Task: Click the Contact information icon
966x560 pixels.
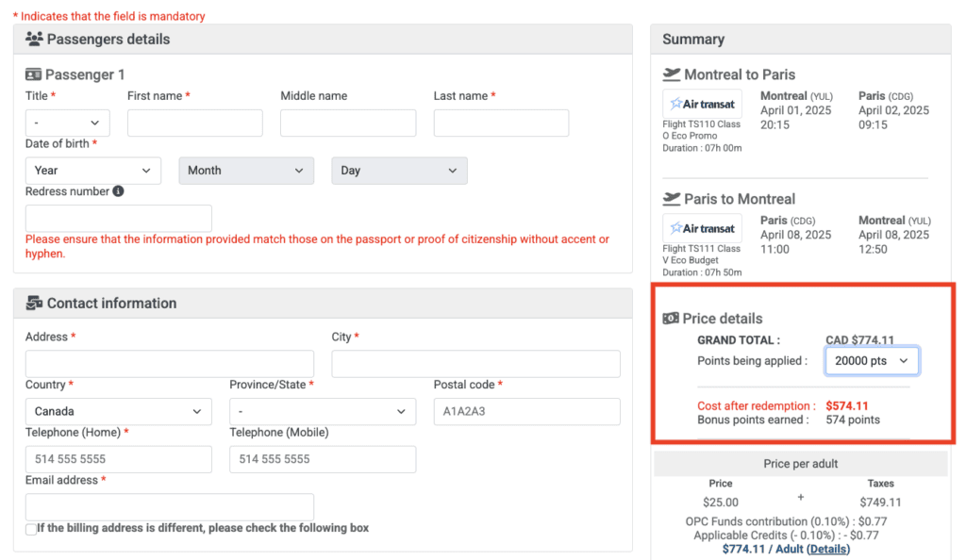Action: (34, 304)
